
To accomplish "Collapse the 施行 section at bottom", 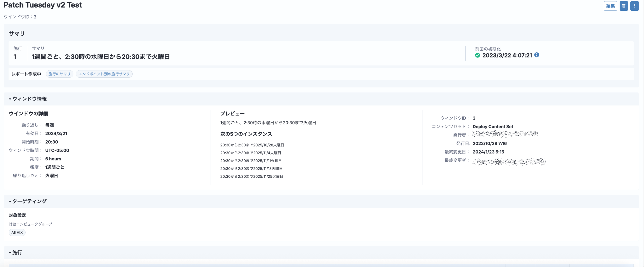I will 17,252.
